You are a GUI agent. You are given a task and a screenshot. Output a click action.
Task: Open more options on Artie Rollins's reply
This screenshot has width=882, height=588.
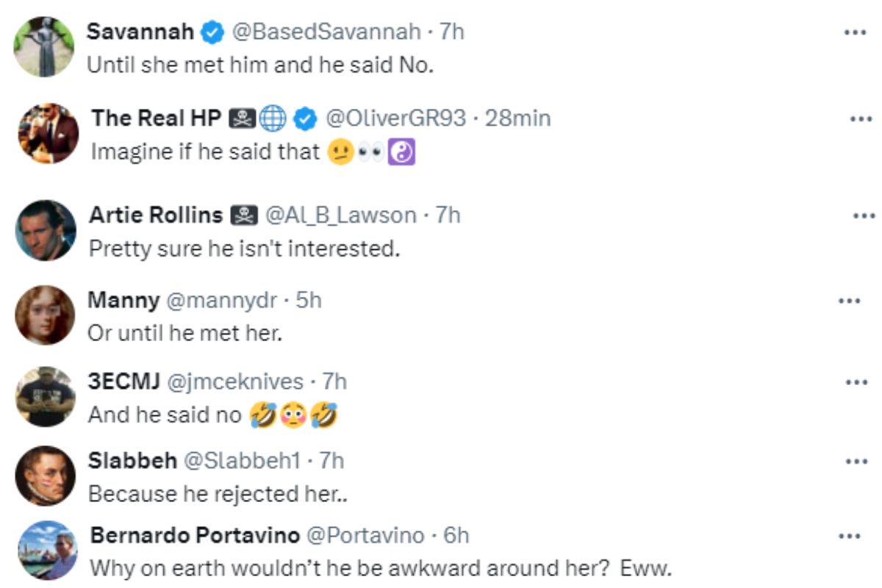(863, 216)
